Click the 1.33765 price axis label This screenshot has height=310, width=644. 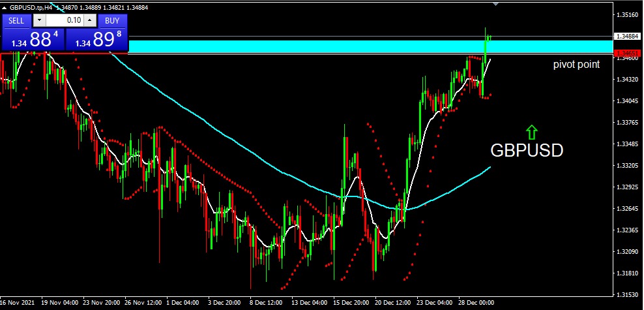pyautogui.click(x=627, y=123)
